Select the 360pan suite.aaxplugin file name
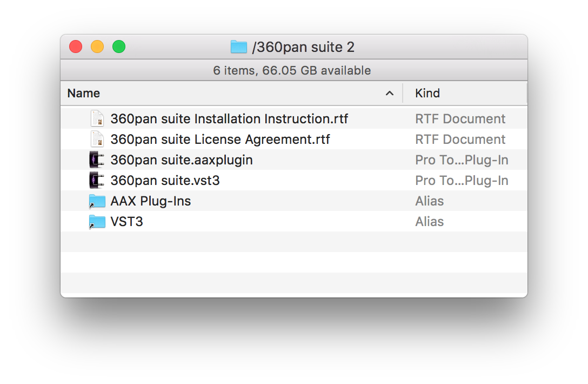588x384 pixels. tap(182, 160)
